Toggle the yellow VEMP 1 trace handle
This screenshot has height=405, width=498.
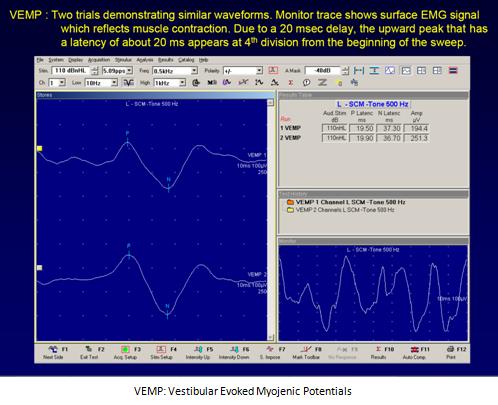click(40, 148)
